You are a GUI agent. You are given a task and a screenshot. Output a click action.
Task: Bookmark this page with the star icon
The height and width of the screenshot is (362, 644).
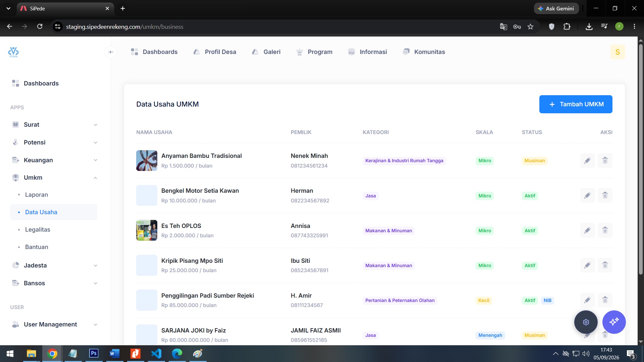tap(530, 26)
